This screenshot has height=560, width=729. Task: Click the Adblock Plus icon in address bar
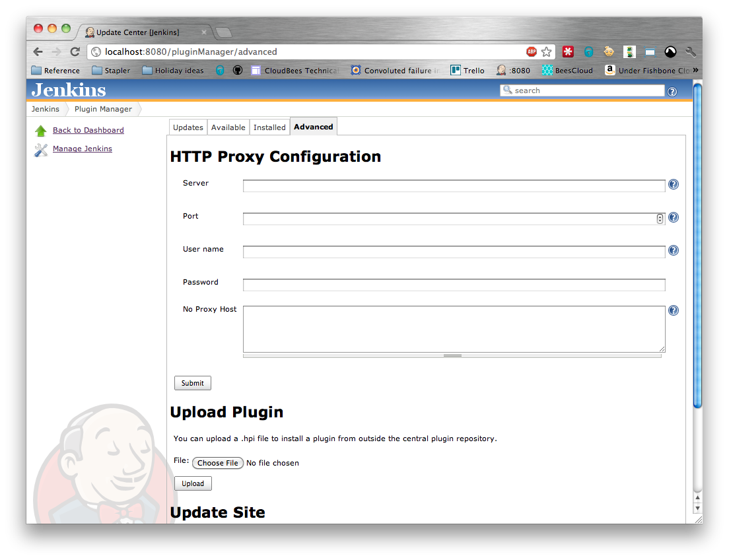(532, 52)
